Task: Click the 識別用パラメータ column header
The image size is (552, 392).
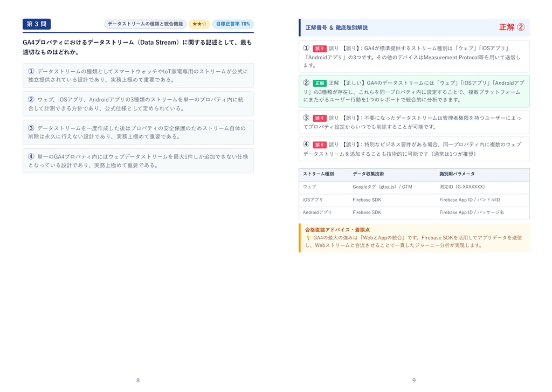Action: coord(457,174)
